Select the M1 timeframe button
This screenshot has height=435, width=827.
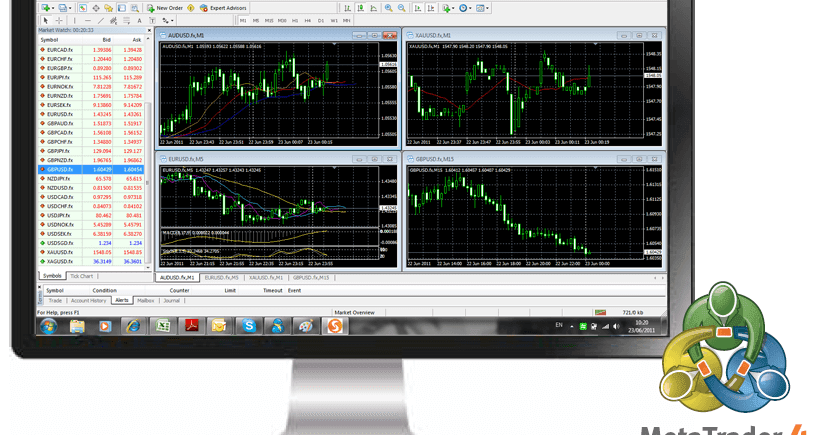[x=243, y=21]
